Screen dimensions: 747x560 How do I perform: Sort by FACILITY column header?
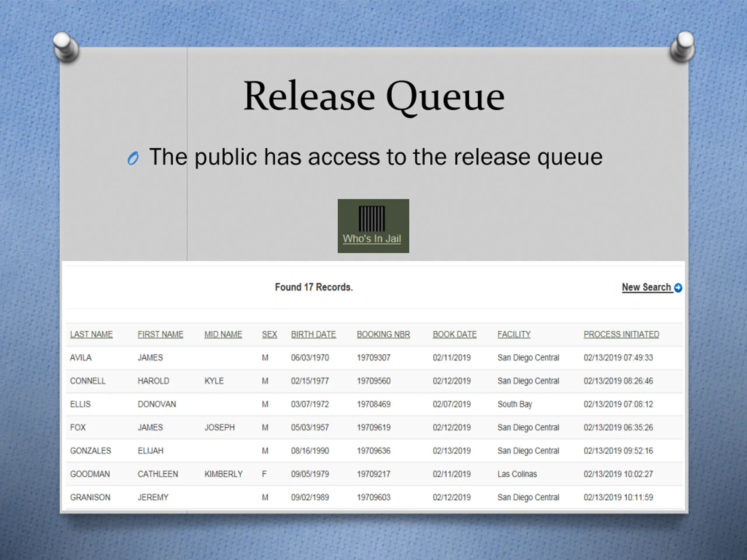(514, 335)
